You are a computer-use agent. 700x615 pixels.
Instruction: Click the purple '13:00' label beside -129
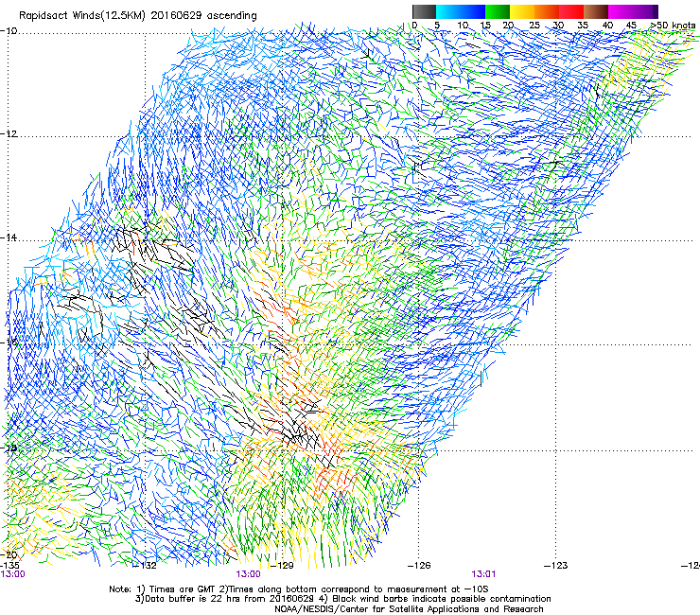click(x=249, y=574)
